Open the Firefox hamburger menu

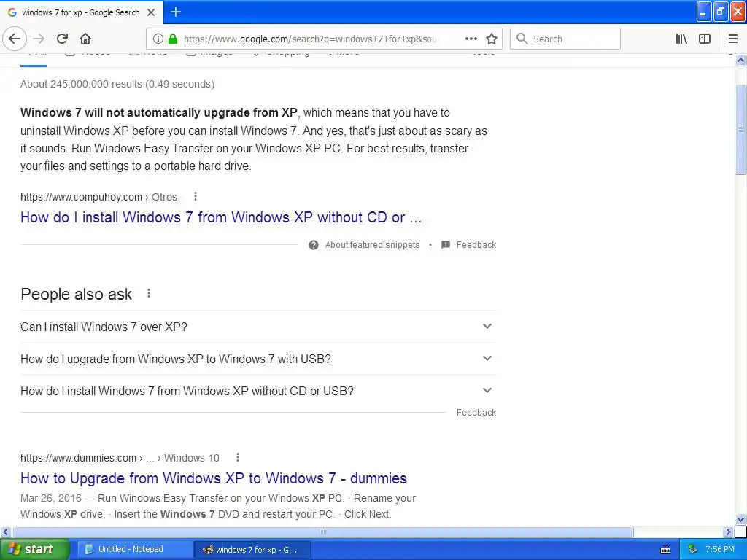tap(733, 39)
